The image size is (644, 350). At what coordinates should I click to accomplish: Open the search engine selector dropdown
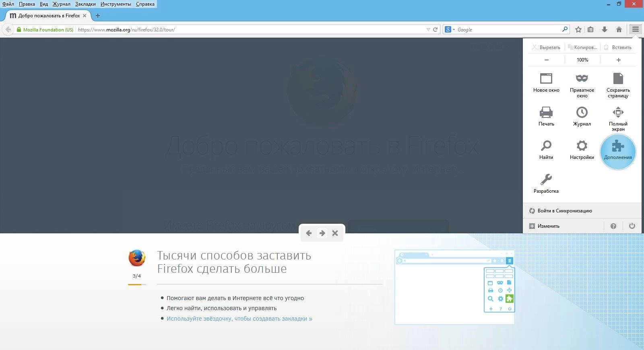pyautogui.click(x=450, y=29)
